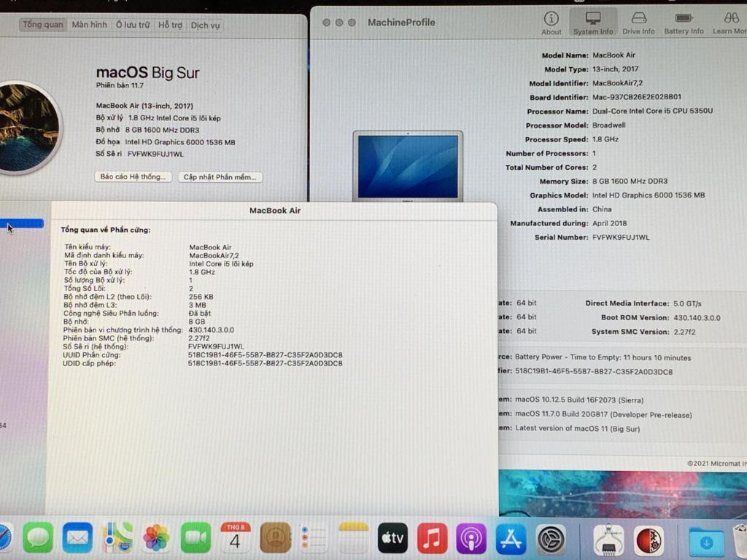The image size is (747, 560).
Task: Click the "Broadwell" processor model value
Action: pyautogui.click(x=609, y=125)
